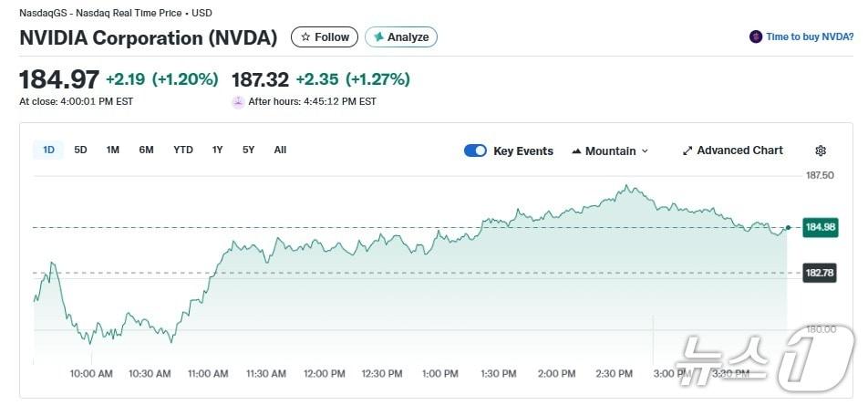Click the 184.98 current price marker
Image resolution: width=868 pixels, height=405 pixels.
point(820,227)
